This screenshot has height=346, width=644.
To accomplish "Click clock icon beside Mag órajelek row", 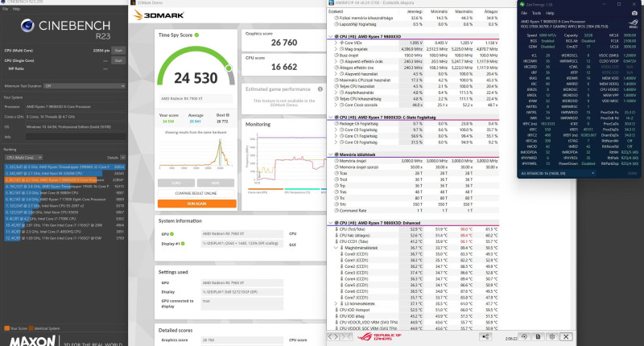I will point(341,49).
